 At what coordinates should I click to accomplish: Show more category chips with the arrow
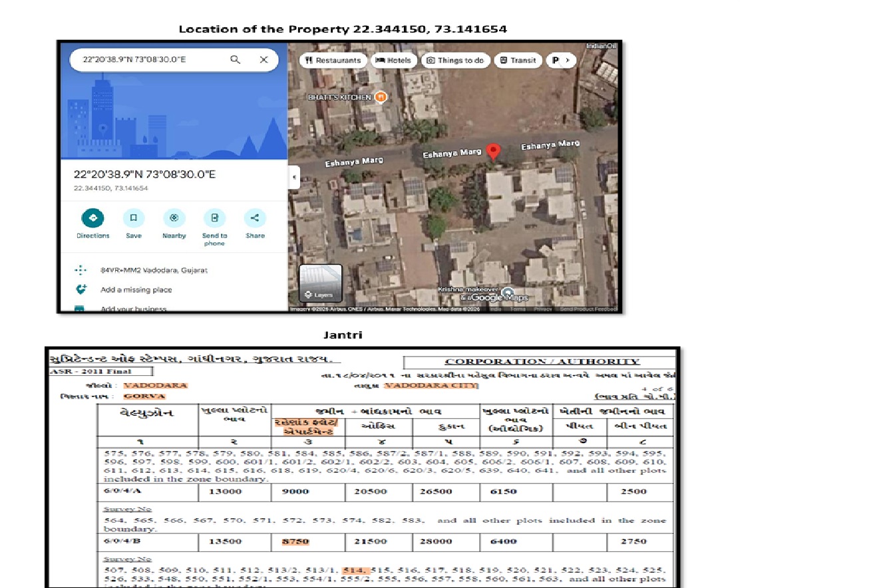click(566, 61)
